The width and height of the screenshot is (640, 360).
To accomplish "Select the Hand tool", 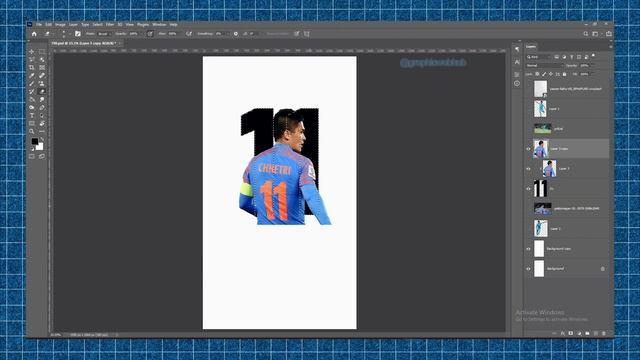I will point(42,124).
